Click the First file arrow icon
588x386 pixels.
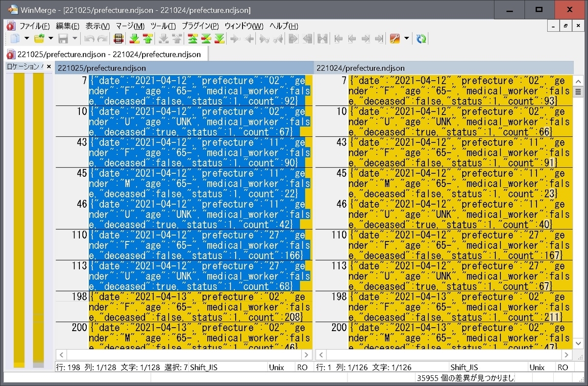point(338,39)
